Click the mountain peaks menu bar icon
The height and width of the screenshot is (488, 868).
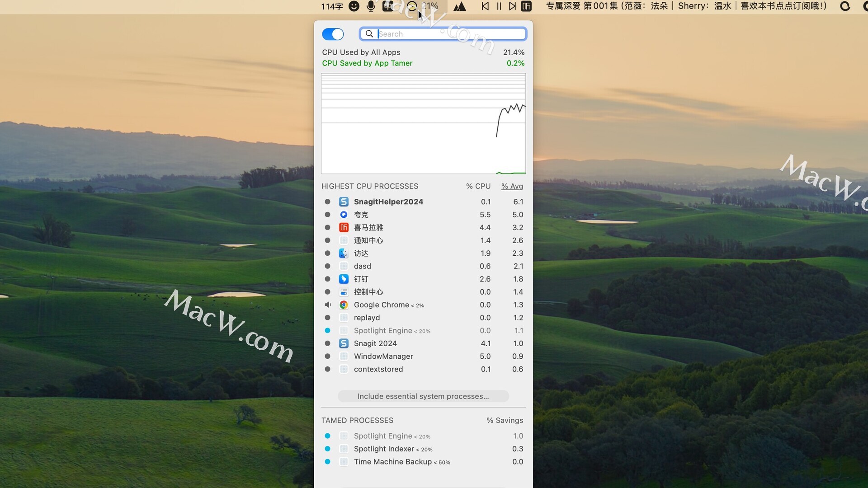click(460, 6)
